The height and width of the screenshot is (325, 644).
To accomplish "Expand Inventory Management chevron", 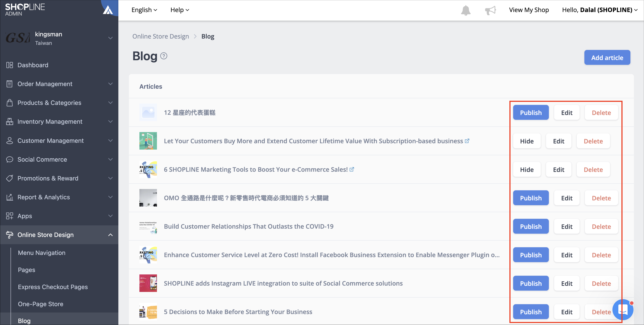I will 110,122.
